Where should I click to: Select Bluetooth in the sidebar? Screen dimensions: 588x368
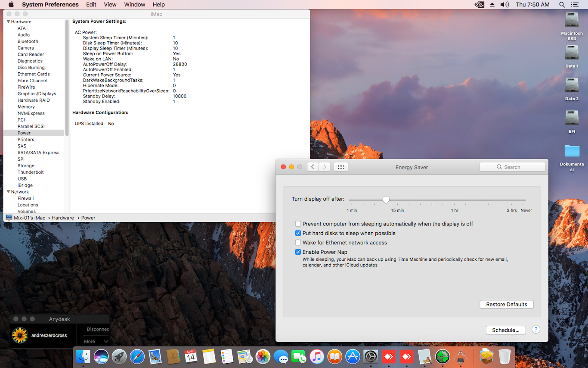coord(28,41)
